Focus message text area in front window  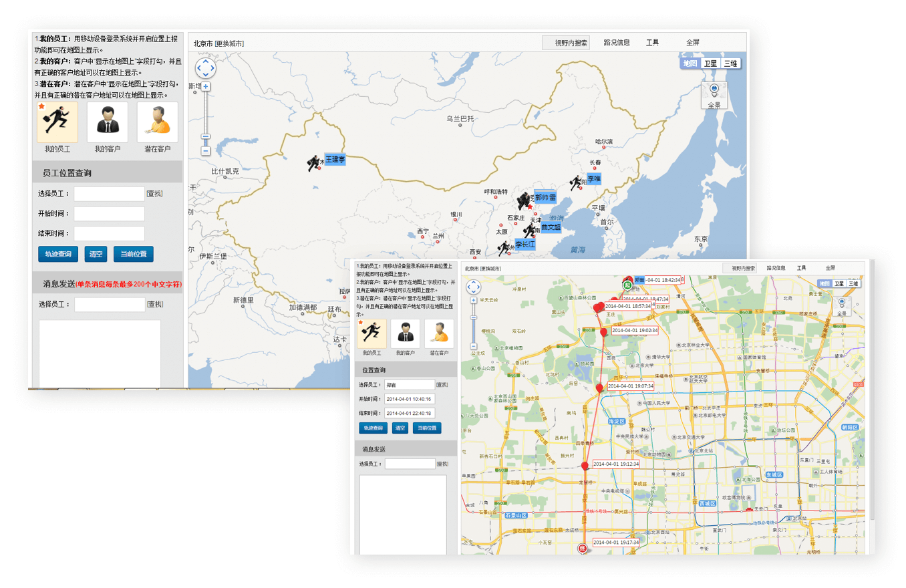pyautogui.click(x=403, y=514)
